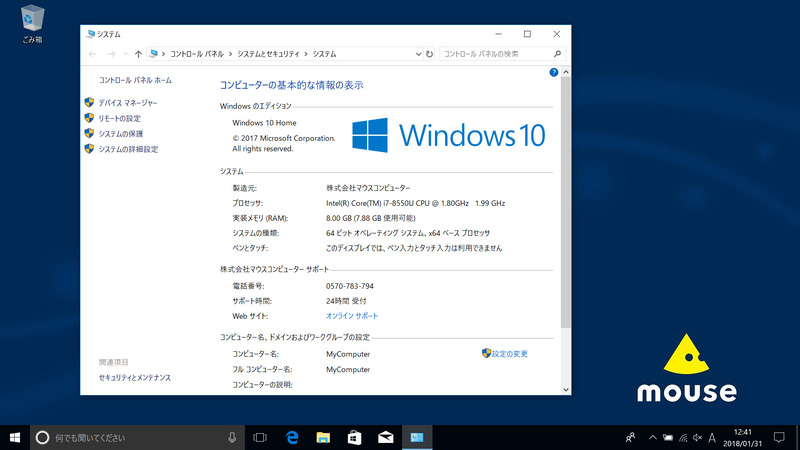This screenshot has width=800, height=450.
Task: Expand the address bar history dropdown
Action: click(x=418, y=54)
